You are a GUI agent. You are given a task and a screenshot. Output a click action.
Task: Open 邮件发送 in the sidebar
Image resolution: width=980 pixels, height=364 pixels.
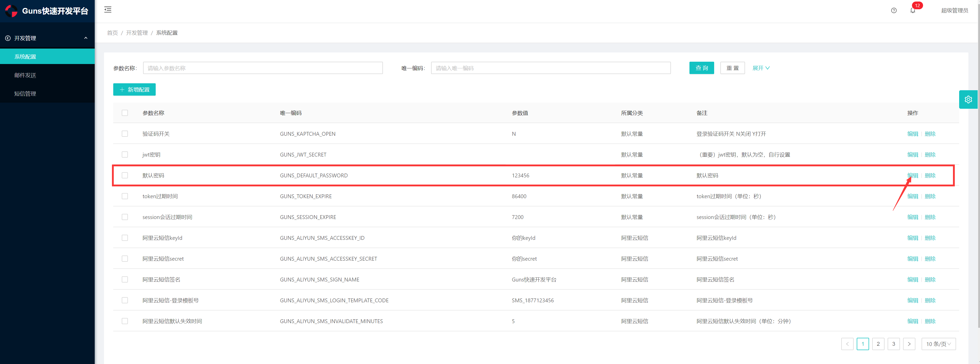click(25, 75)
